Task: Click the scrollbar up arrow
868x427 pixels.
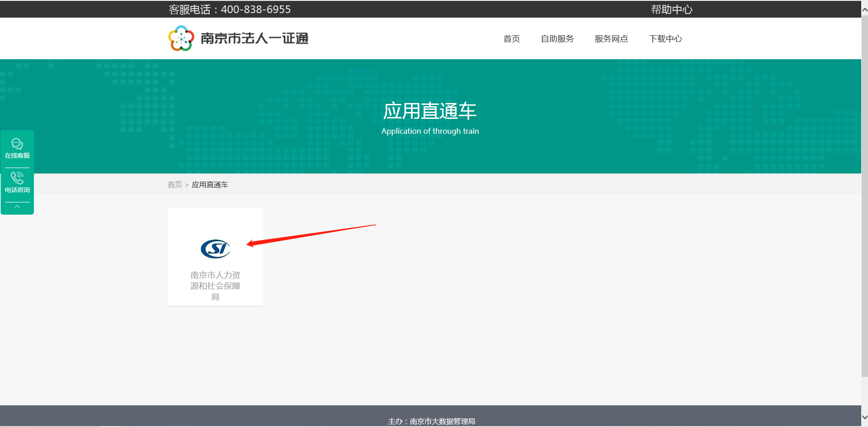Action: coord(864,9)
